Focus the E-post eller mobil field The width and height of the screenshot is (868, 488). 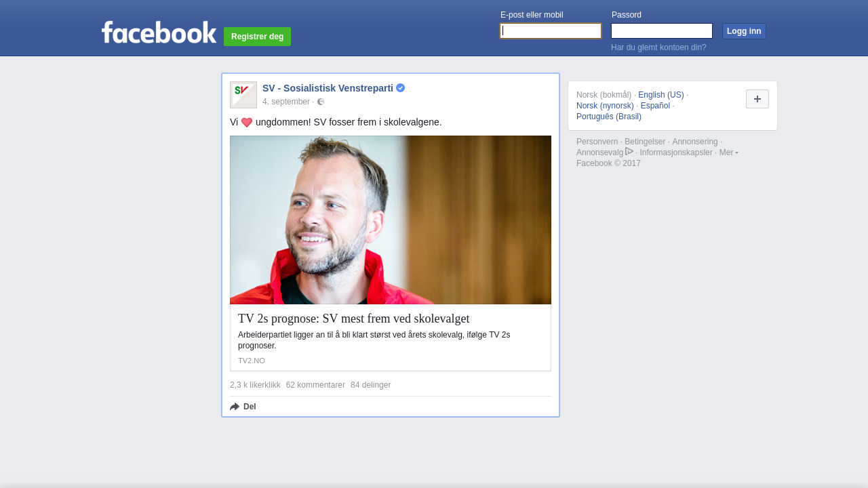point(551,31)
